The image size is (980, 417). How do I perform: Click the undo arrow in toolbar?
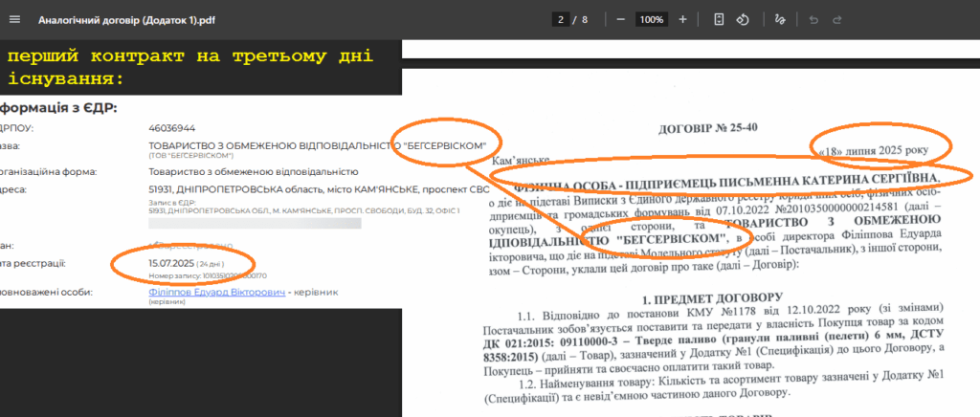[814, 19]
